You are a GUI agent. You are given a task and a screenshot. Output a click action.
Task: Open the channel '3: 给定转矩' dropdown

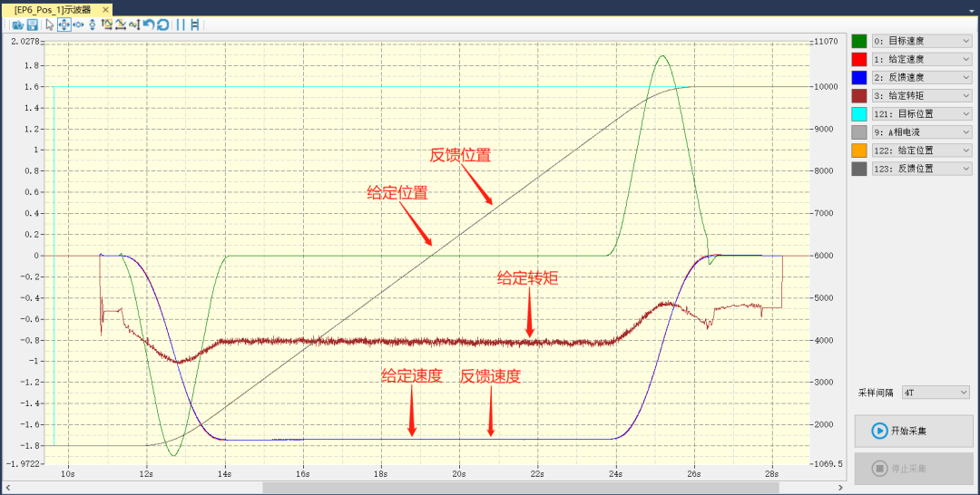[x=922, y=95]
